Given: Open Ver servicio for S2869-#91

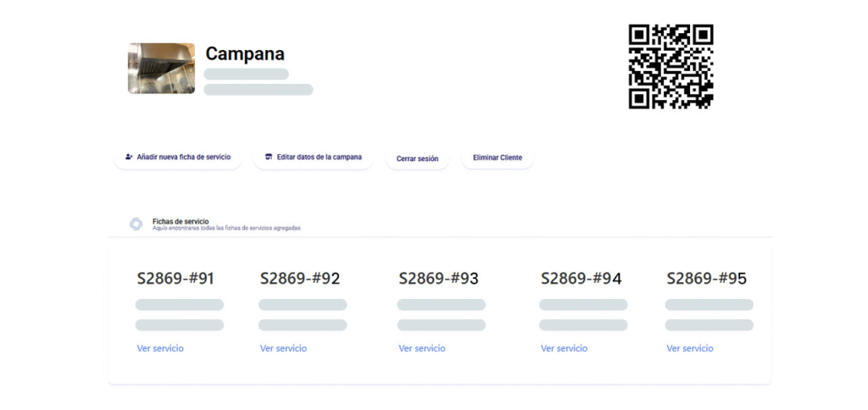Looking at the screenshot, I should [x=160, y=348].
